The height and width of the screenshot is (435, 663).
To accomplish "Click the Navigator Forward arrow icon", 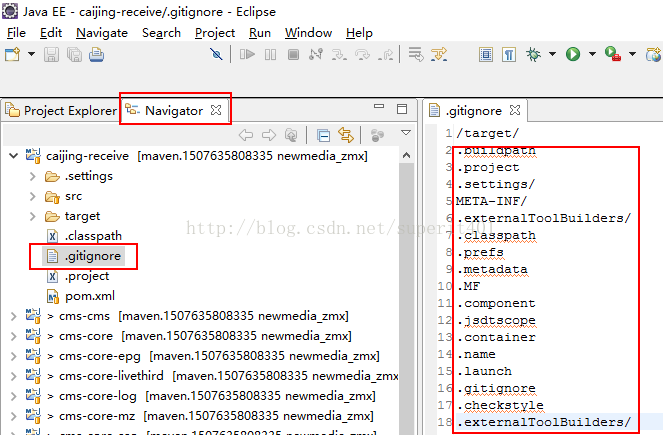I will click(268, 135).
